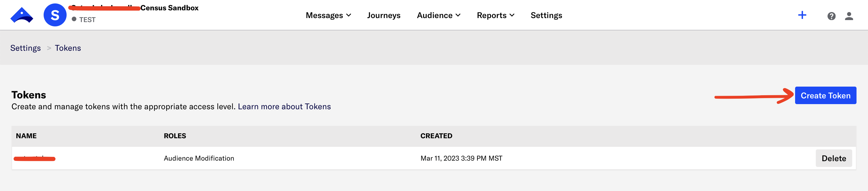Viewport: 868px width, 191px height.
Task: Click the Census Sandbox project name
Action: point(169,8)
